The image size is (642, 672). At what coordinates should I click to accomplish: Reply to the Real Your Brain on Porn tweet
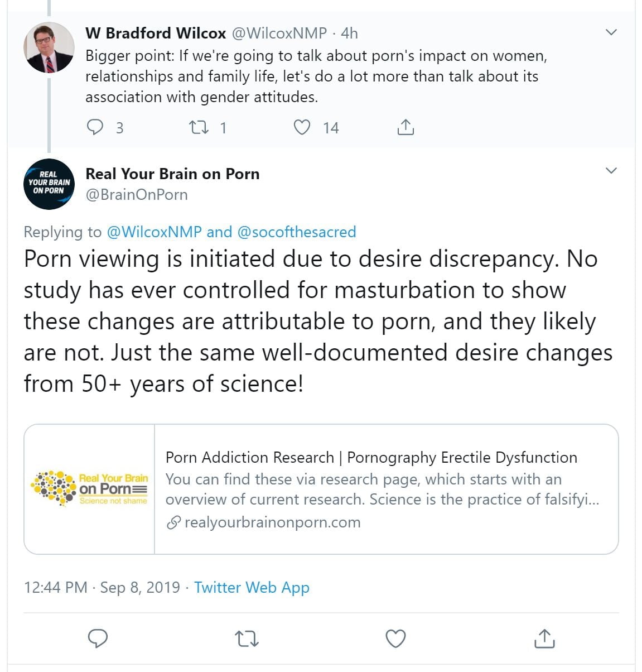(x=98, y=639)
